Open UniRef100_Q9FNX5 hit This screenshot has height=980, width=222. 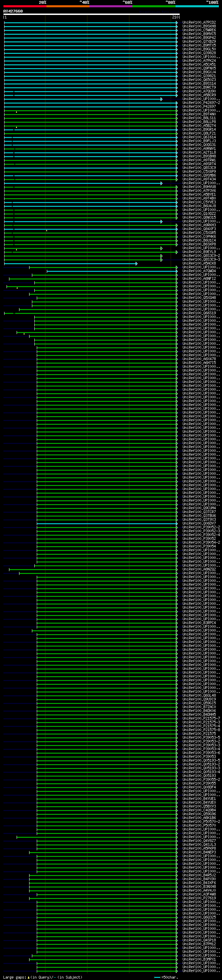[199, 68]
